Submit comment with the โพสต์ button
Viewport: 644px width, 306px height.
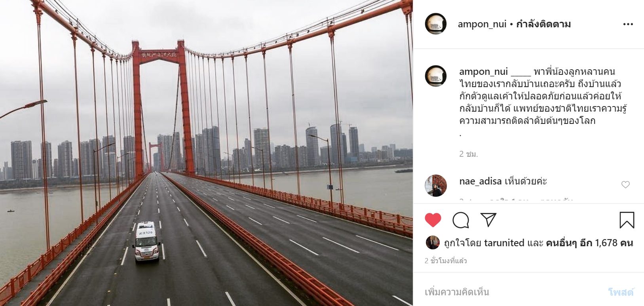621,292
